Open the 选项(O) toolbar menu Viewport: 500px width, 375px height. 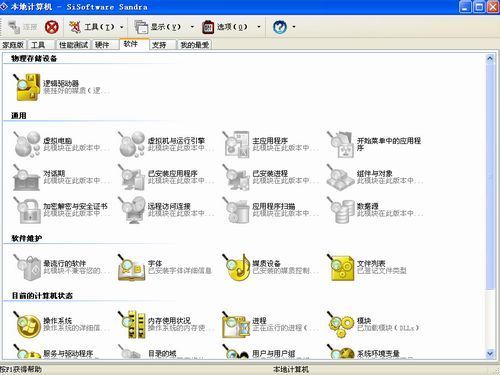pos(225,27)
